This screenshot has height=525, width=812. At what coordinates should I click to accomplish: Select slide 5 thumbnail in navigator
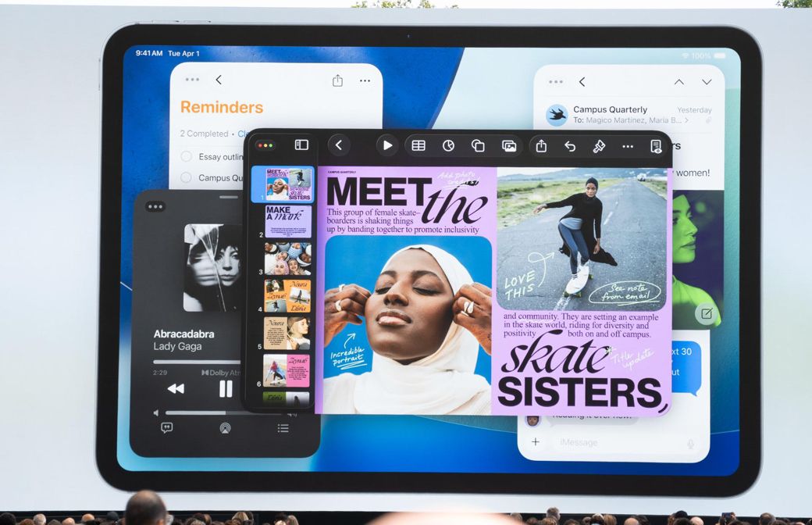tap(287, 334)
